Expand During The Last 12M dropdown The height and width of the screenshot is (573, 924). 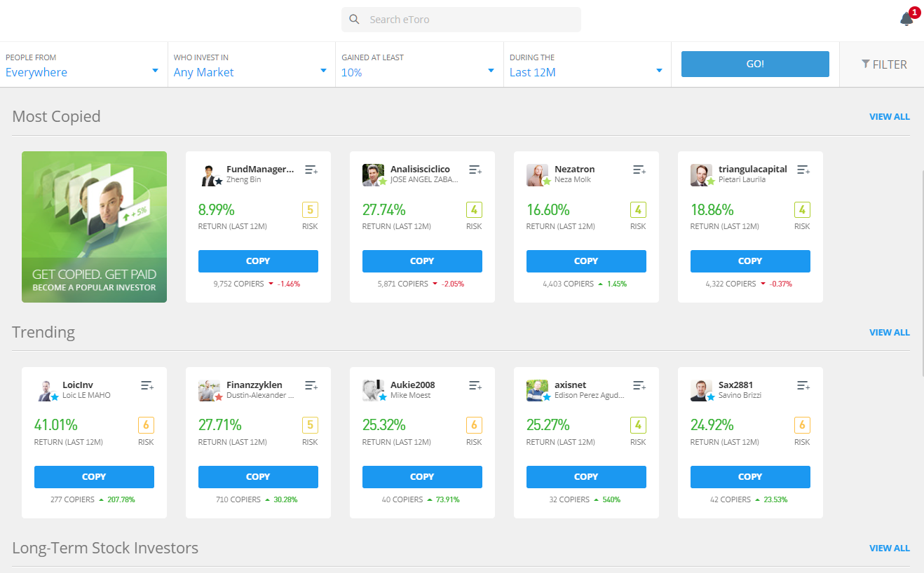(x=587, y=64)
